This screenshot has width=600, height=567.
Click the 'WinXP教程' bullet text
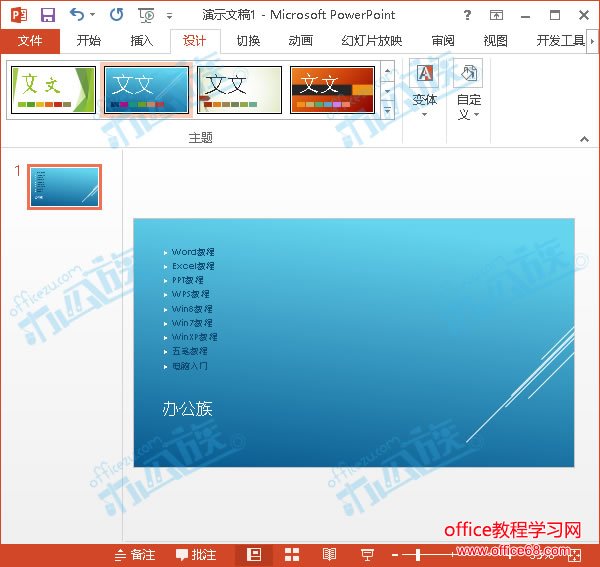194,337
